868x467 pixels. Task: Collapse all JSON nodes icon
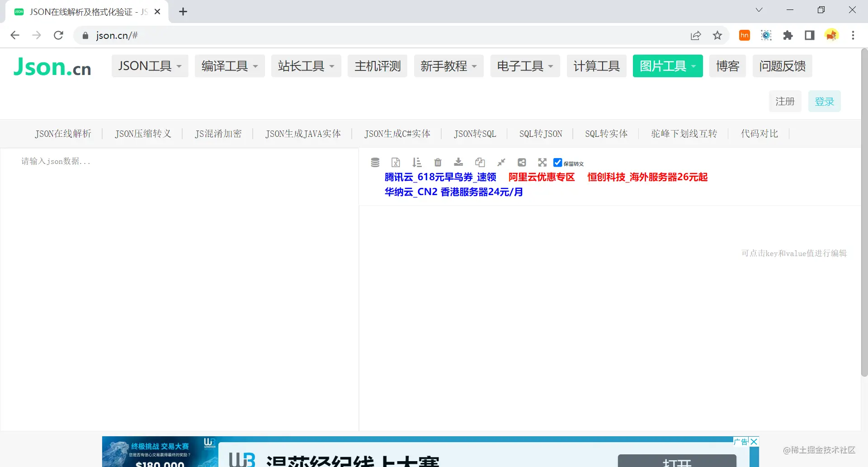coord(501,162)
